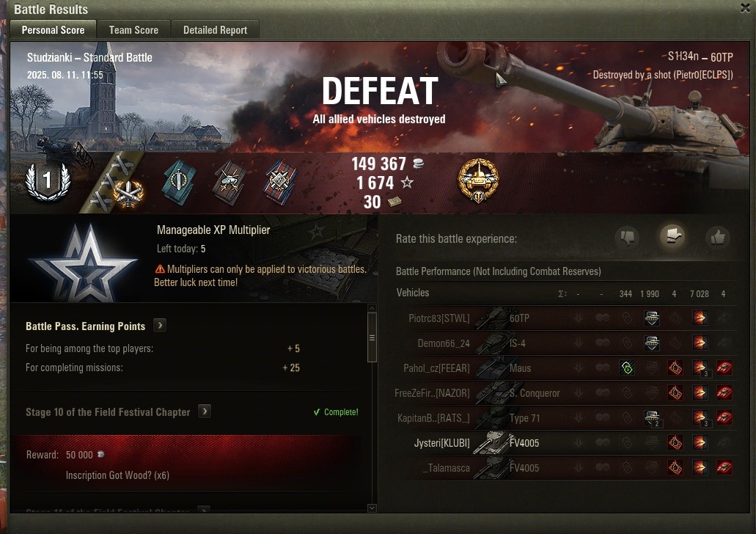
Task: Click the Maus row green spotting icon
Action: (627, 368)
